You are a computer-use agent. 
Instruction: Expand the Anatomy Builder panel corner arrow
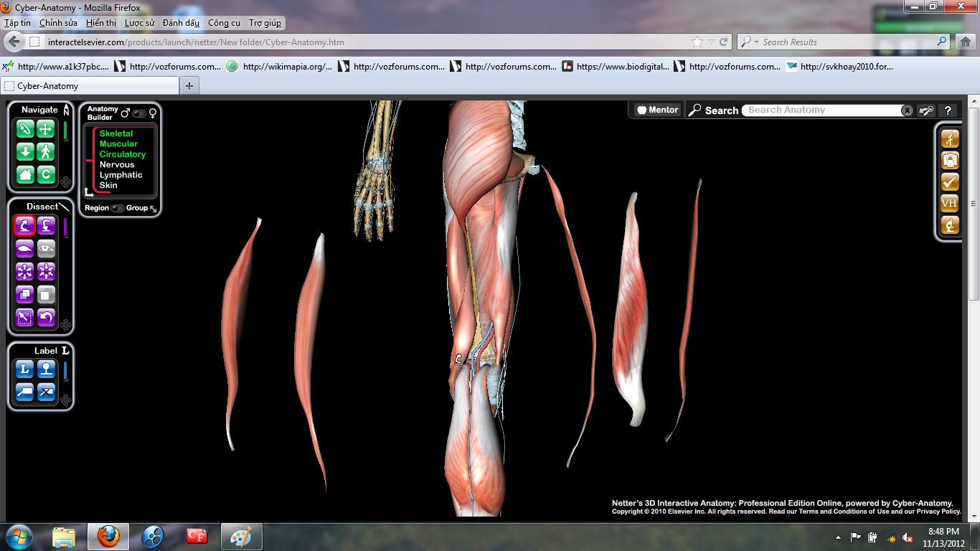click(x=153, y=209)
